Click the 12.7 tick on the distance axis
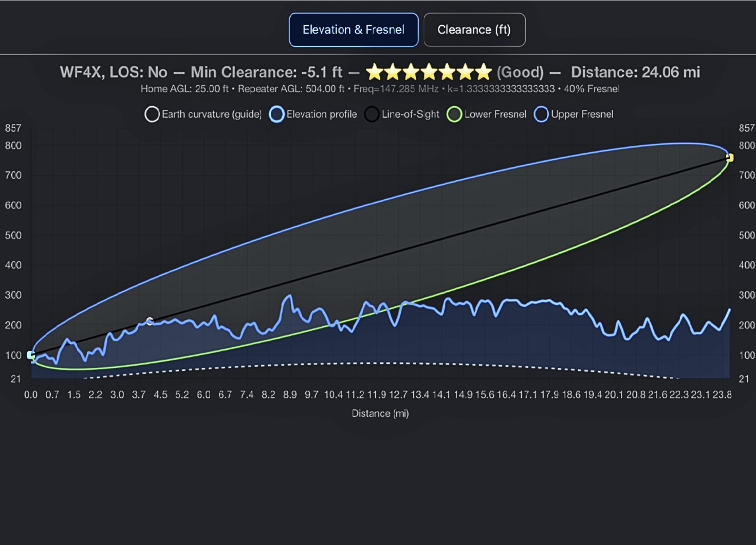Screen dimensions: 756x545 pyautogui.click(x=398, y=395)
